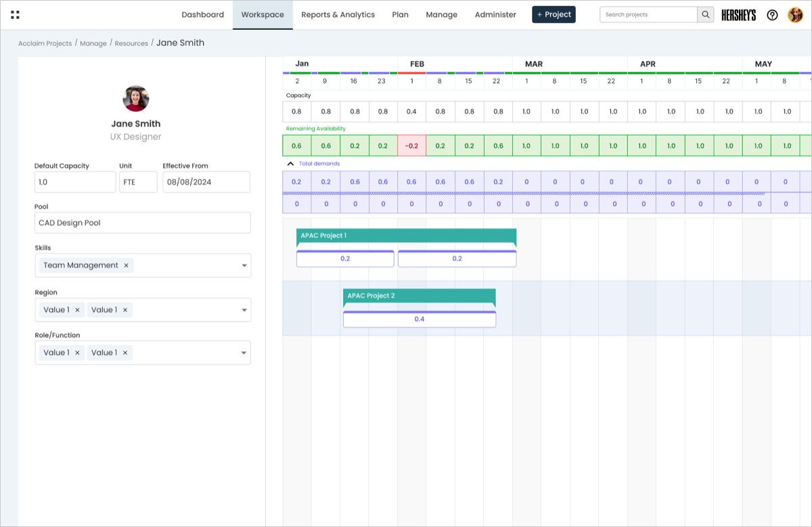The image size is (812, 527).
Task: Select the Workspace tab
Action: [263, 15]
